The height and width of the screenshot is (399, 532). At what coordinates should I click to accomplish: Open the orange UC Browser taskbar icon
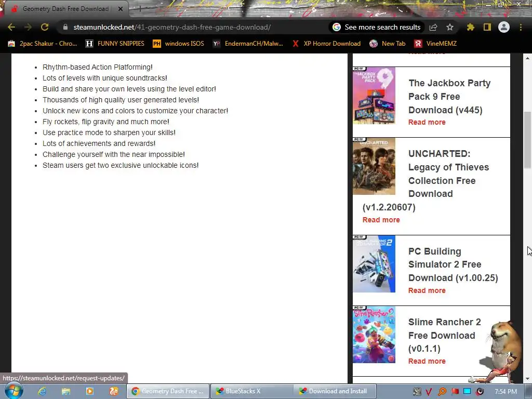coord(113,391)
